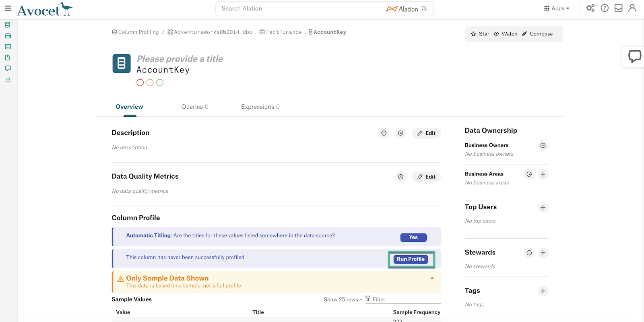Select the yellow trust flag circle
This screenshot has height=322, width=644.
tap(150, 83)
